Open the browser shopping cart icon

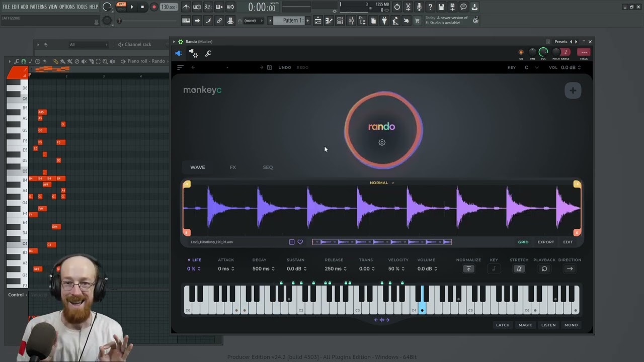[417, 21]
